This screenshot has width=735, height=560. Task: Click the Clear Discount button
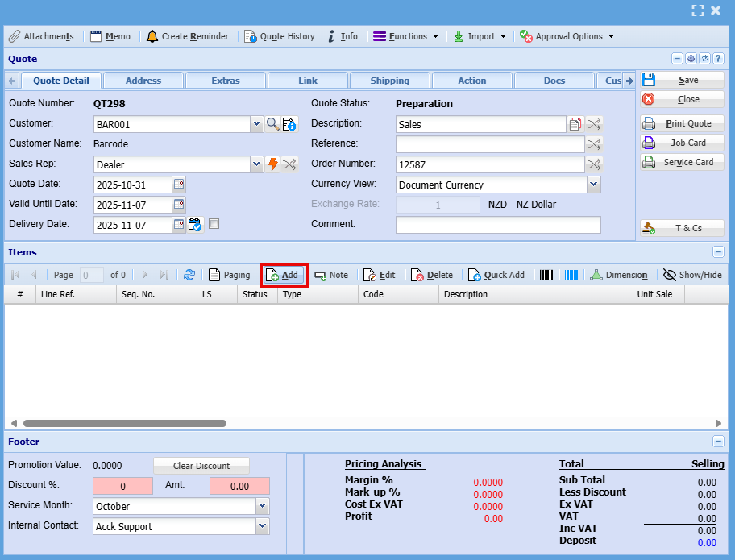point(201,466)
